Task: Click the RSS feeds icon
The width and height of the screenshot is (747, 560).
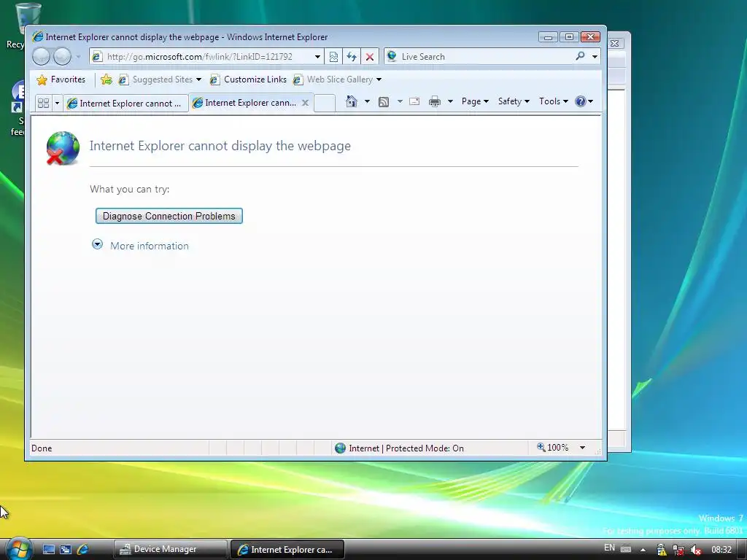Action: click(384, 101)
